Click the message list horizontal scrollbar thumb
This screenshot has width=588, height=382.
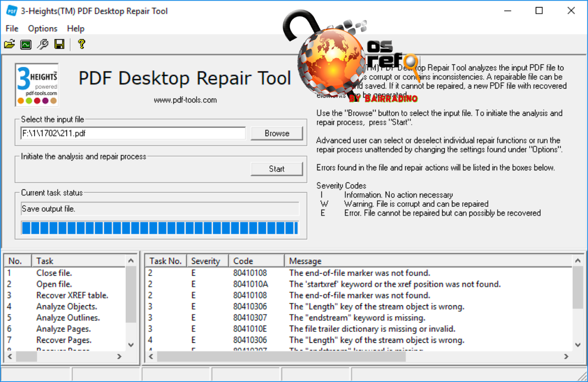281,356
